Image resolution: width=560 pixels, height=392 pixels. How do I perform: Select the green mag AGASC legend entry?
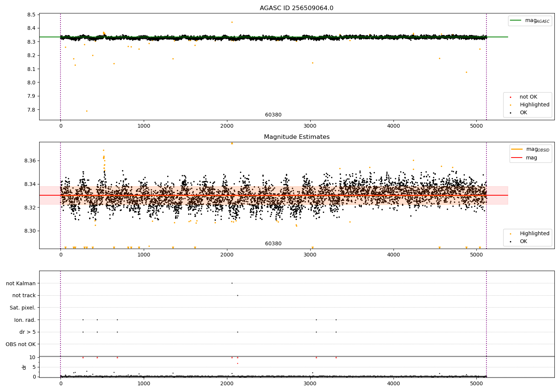(x=530, y=21)
